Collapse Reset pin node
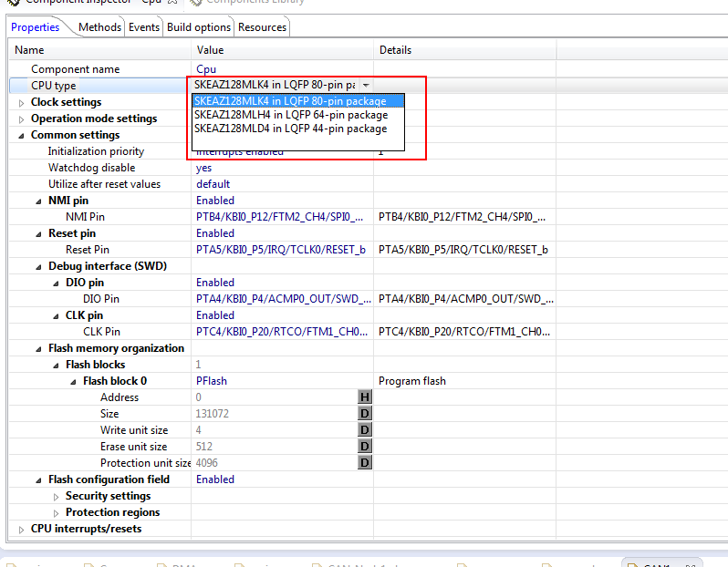This screenshot has height=567, width=728. 38,234
